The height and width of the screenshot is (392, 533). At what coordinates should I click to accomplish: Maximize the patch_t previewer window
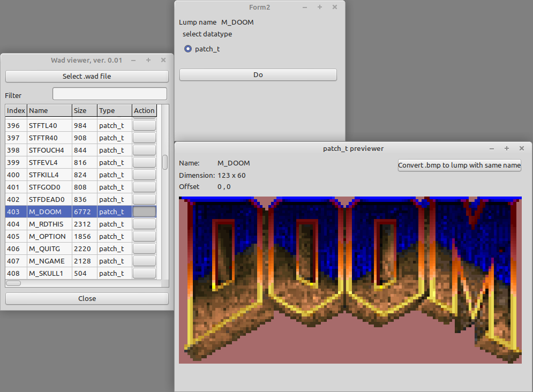point(507,148)
